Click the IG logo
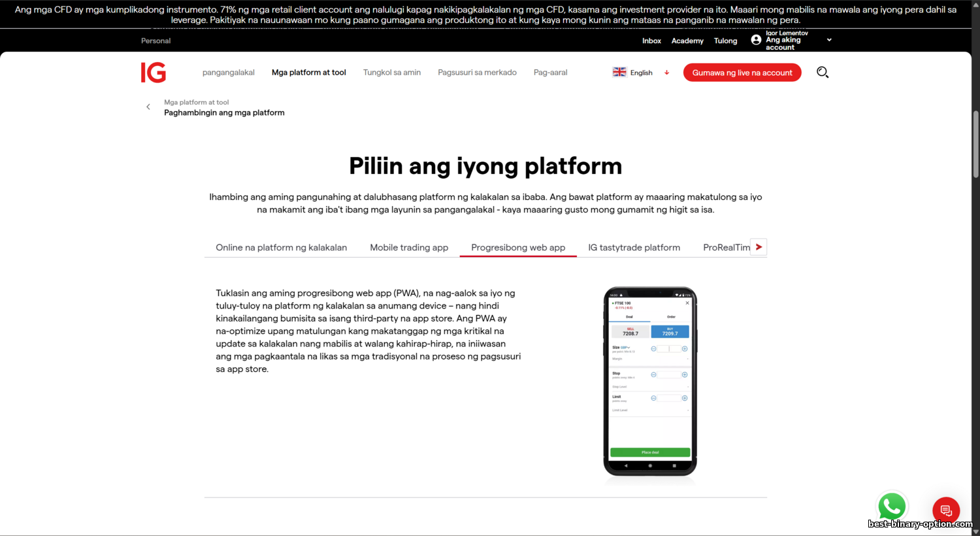The height and width of the screenshot is (536, 980). click(x=154, y=73)
